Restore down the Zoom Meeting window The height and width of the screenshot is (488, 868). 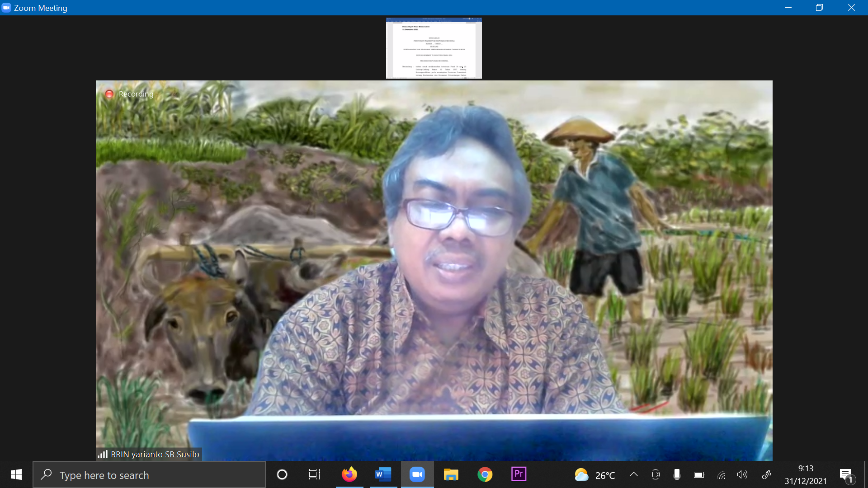[819, 8]
